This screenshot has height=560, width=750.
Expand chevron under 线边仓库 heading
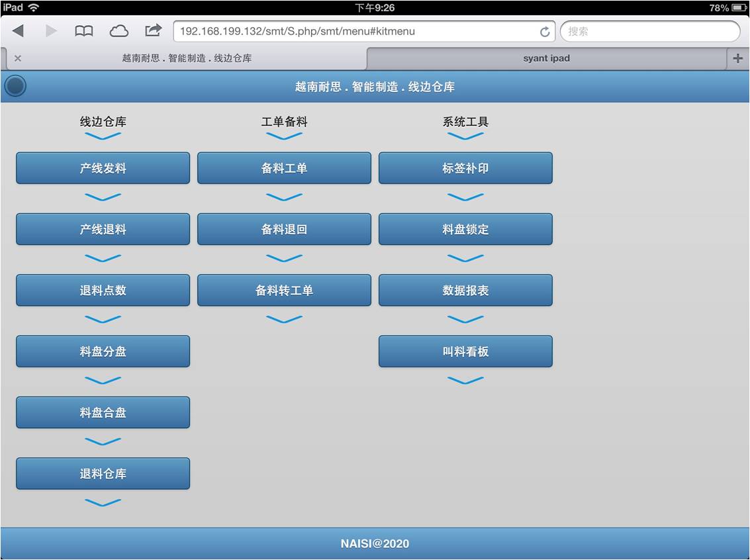(103, 136)
